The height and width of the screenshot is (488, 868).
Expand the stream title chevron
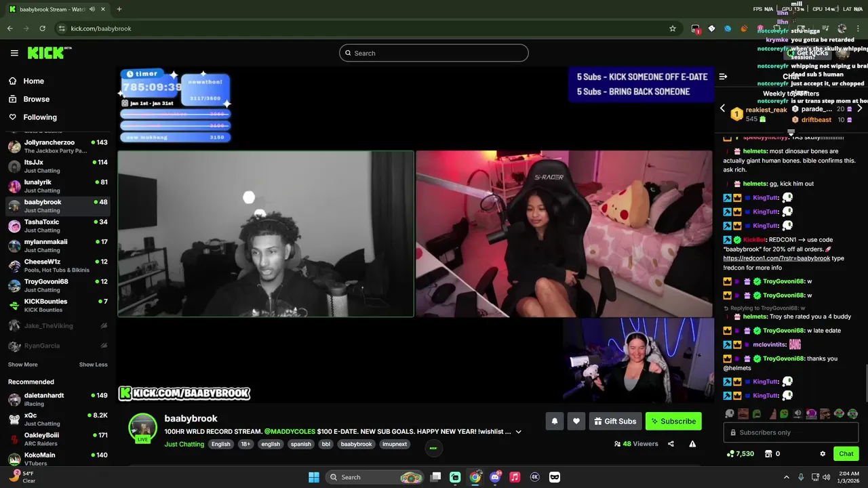pos(518,431)
